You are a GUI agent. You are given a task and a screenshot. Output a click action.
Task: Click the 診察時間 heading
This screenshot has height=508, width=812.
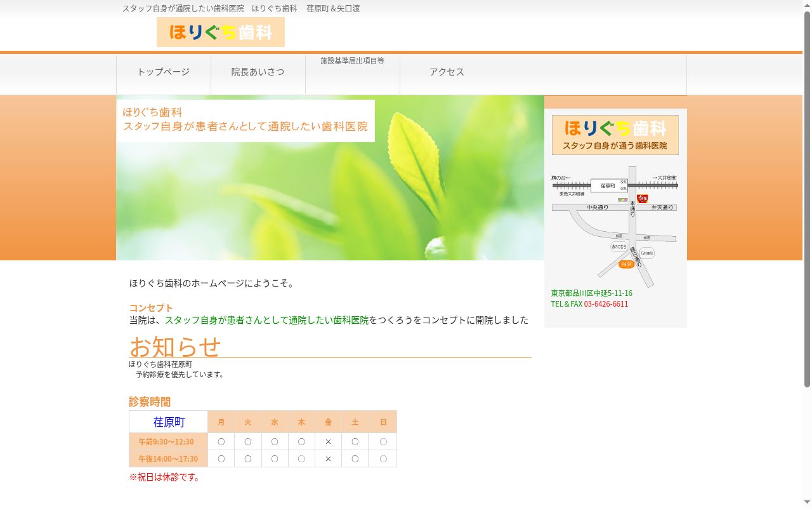tap(150, 402)
